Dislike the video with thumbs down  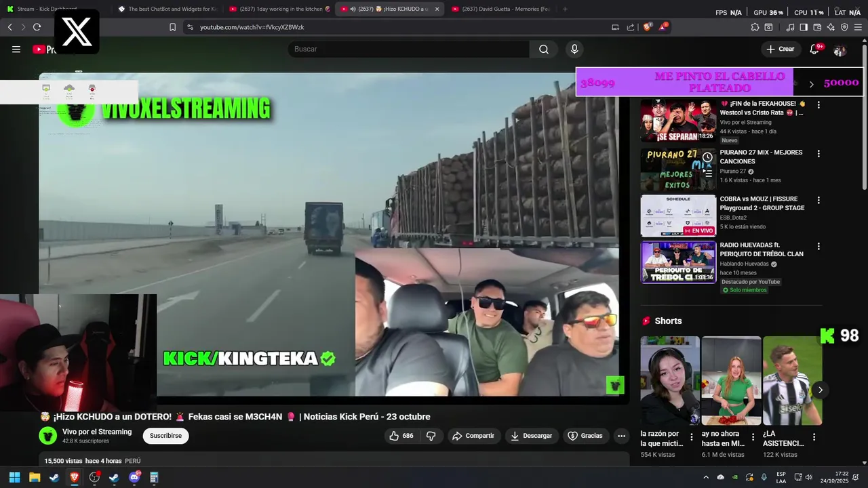(x=431, y=436)
